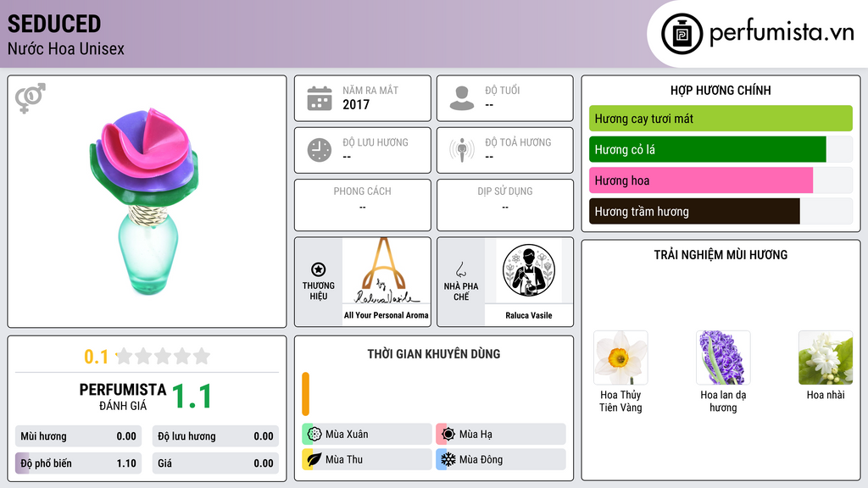Click the Hương hoa pink accord bar

pyautogui.click(x=721, y=180)
